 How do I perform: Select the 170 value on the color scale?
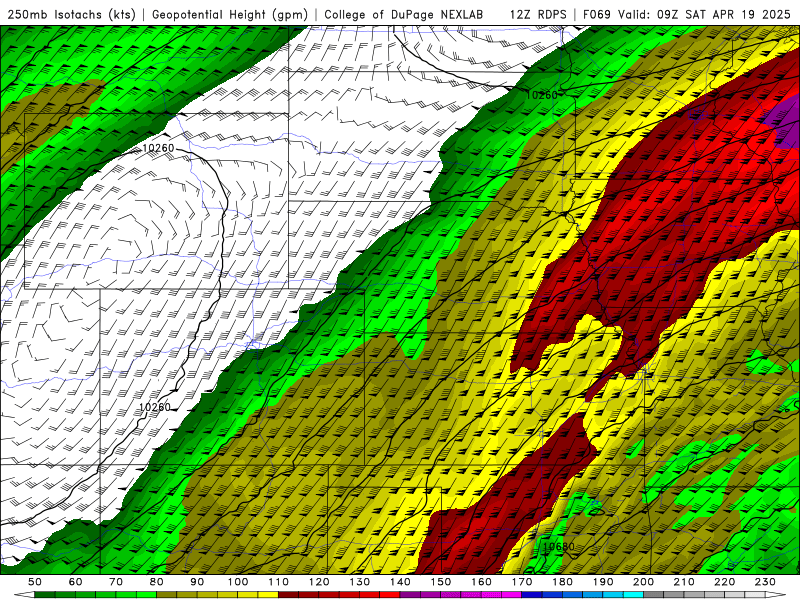click(x=522, y=582)
